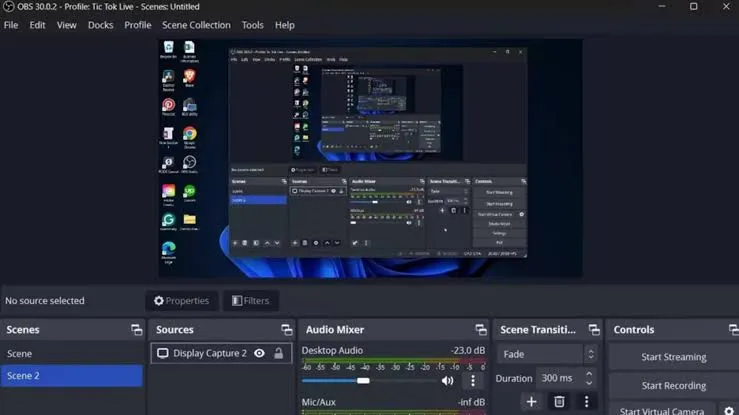This screenshot has height=415, width=739.
Task: Increase Duration with the up arrow
Action: pos(589,374)
